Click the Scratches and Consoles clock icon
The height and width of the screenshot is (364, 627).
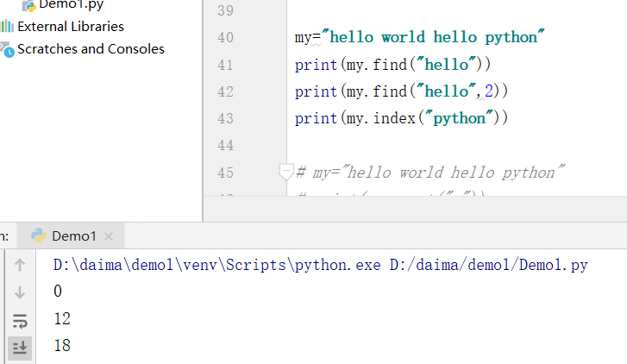coord(7,50)
